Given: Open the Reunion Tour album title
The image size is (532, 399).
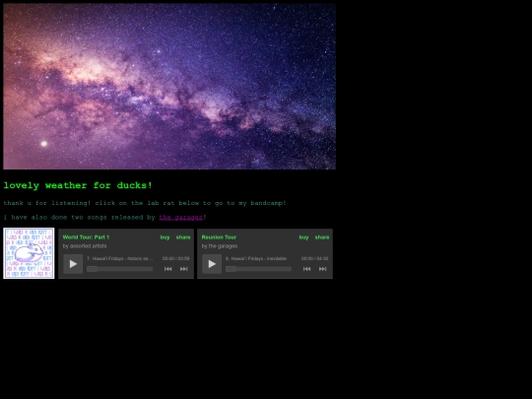Looking at the screenshot, I should [x=219, y=237].
